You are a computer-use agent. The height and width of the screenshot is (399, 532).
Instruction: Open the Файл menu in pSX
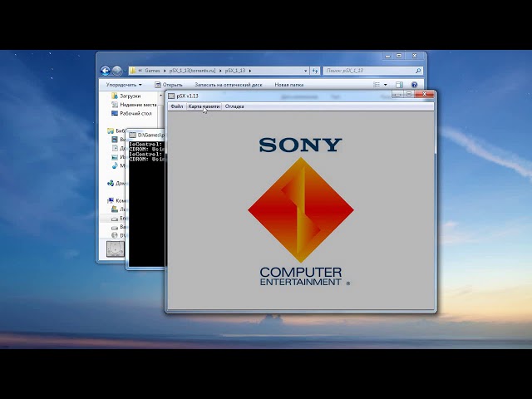(x=177, y=106)
